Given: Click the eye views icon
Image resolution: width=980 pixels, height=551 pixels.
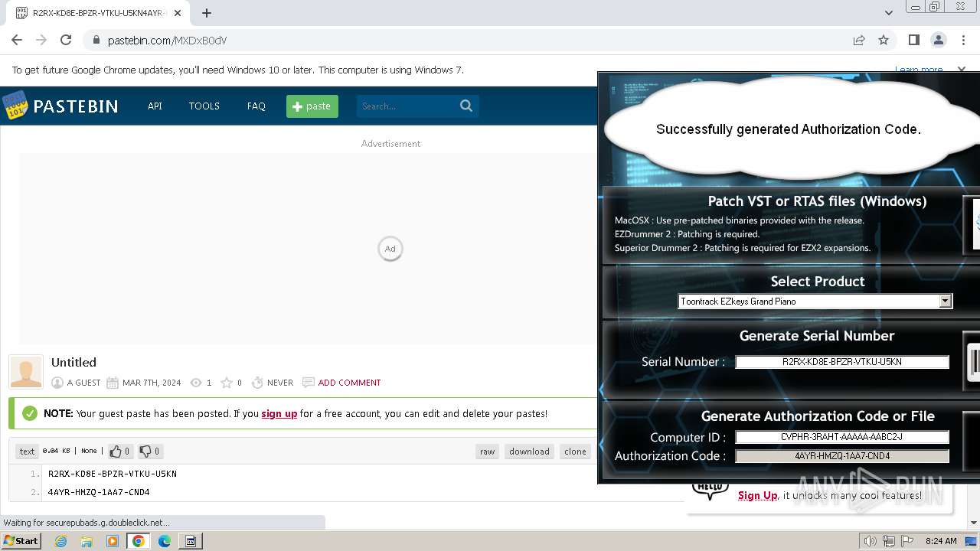Looking at the screenshot, I should pyautogui.click(x=196, y=383).
